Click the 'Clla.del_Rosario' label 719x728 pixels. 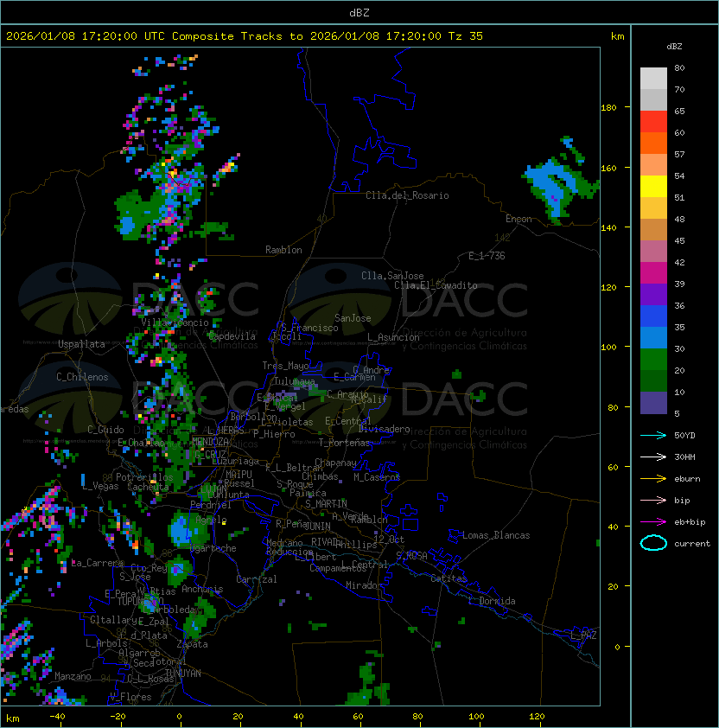pos(407,195)
